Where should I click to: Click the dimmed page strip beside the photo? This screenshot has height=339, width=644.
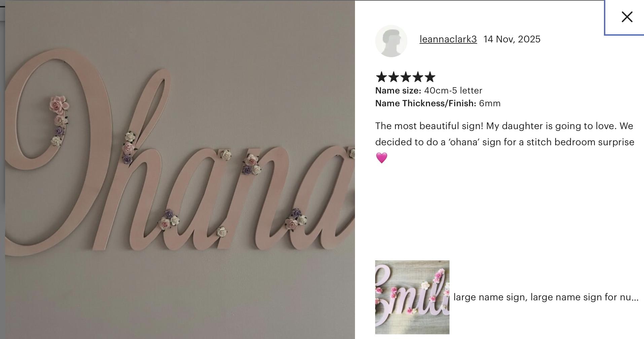point(2,111)
